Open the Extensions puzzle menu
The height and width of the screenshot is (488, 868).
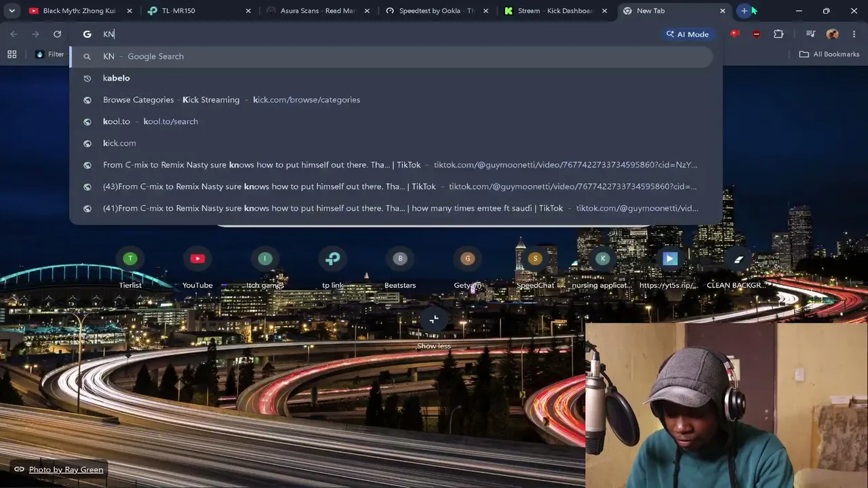coord(778,34)
